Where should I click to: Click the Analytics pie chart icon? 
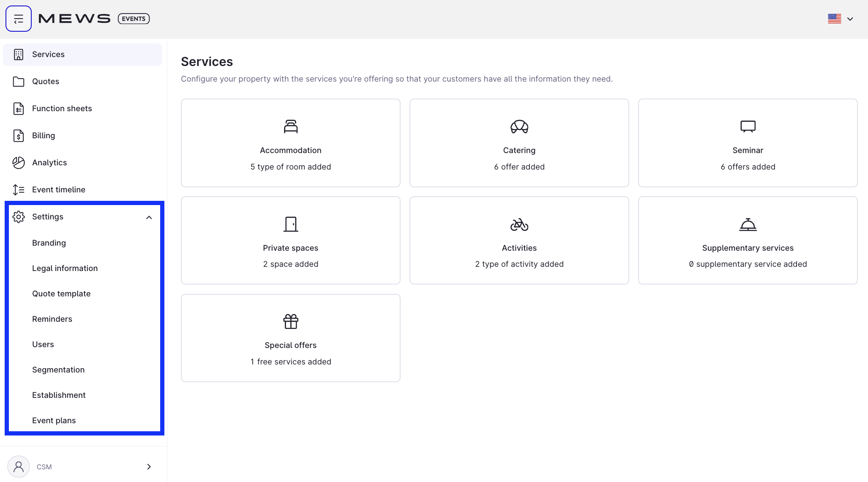click(19, 162)
